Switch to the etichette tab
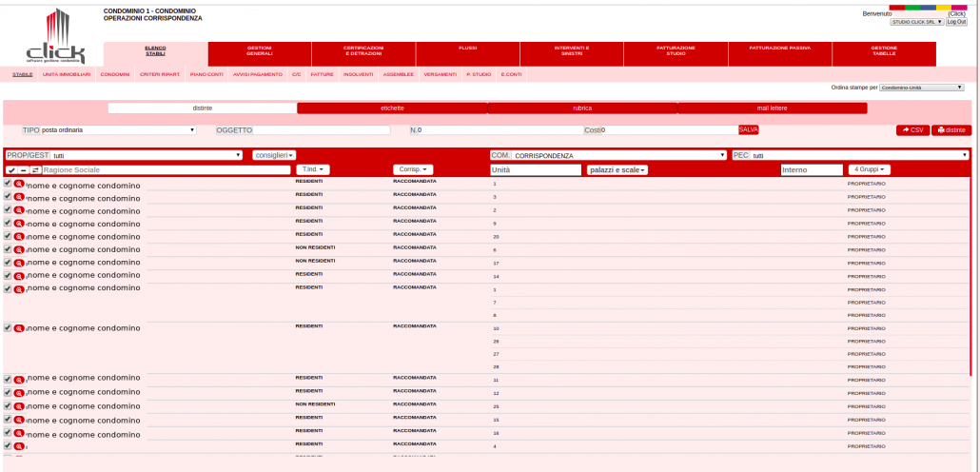 click(392, 108)
